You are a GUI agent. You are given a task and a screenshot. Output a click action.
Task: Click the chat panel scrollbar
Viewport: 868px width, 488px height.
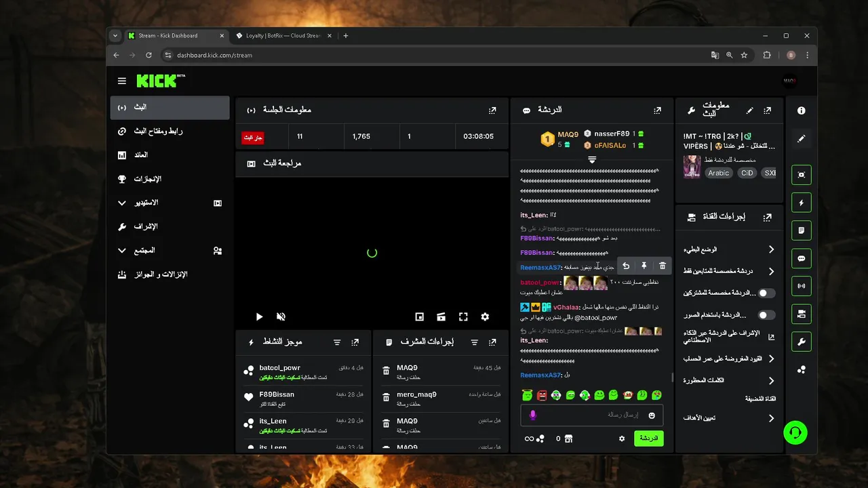click(x=673, y=377)
